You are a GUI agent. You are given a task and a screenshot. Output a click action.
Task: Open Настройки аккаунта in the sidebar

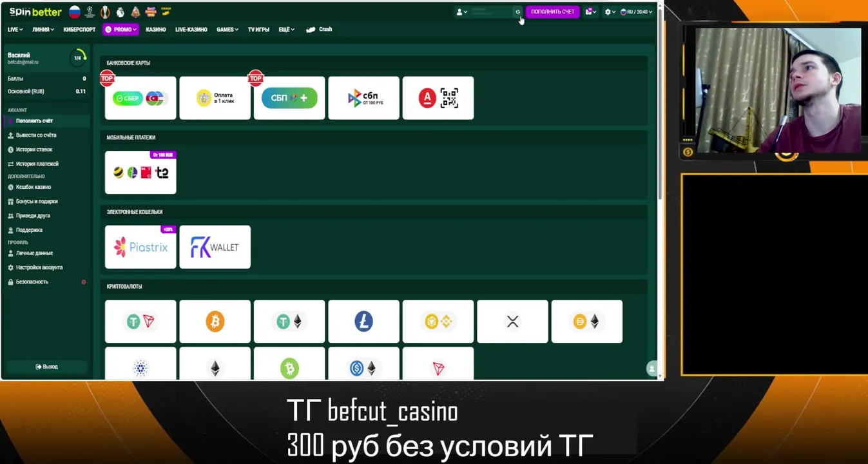click(x=46, y=267)
